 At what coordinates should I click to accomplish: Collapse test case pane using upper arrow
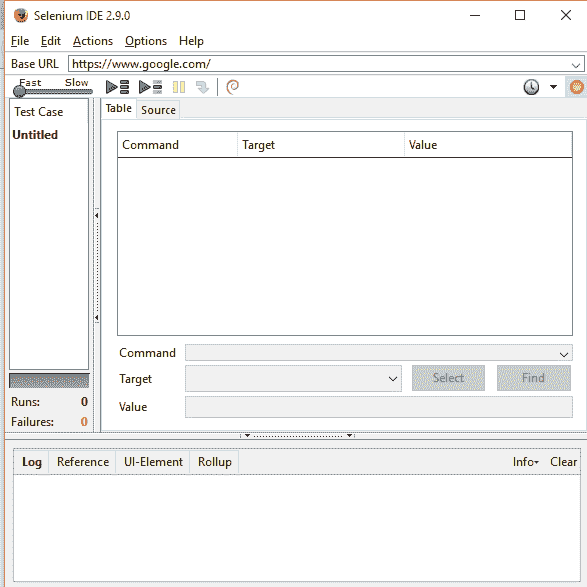tap(97, 216)
